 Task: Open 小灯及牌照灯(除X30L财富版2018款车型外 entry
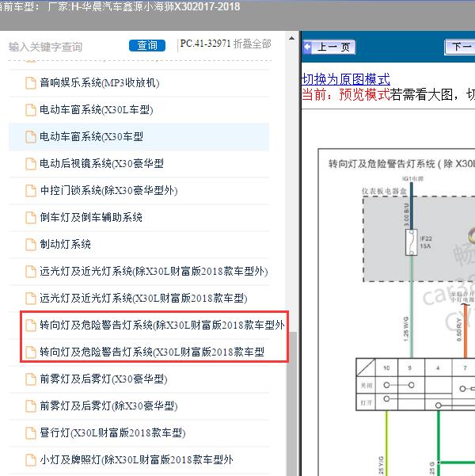coord(137,460)
